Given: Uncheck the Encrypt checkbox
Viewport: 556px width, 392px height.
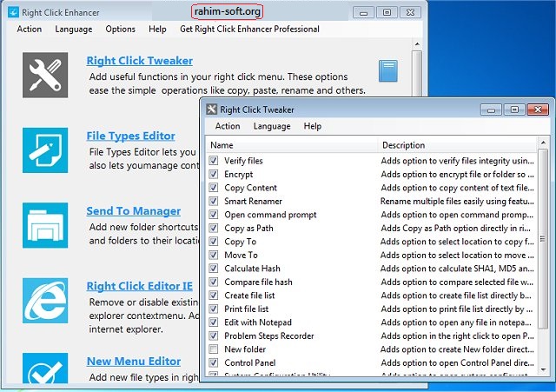Looking at the screenshot, I should (x=213, y=174).
